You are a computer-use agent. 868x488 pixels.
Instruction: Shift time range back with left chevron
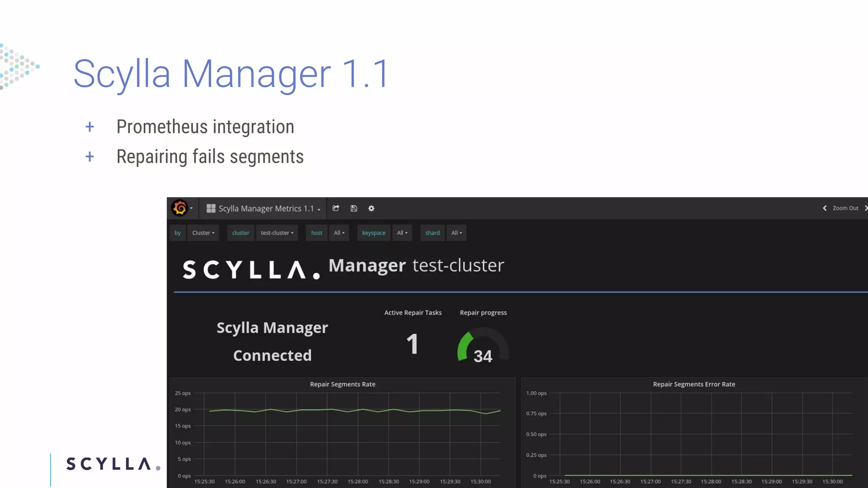point(824,208)
